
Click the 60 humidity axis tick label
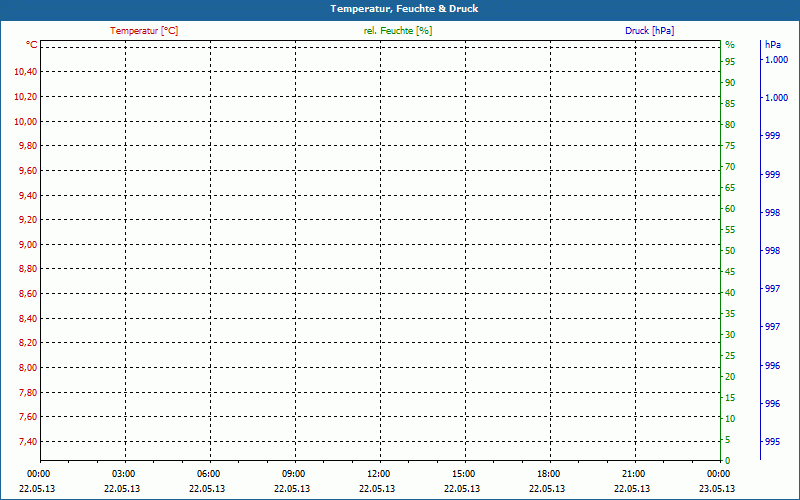[730, 209]
